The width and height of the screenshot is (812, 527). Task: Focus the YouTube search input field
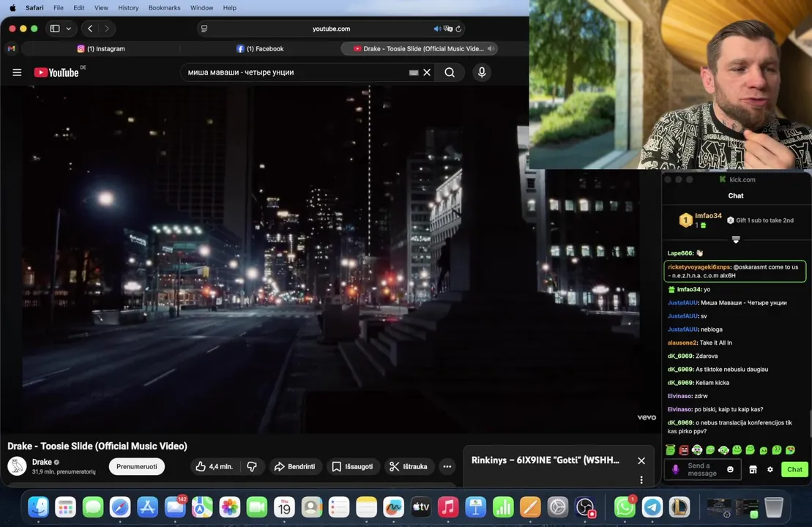295,72
